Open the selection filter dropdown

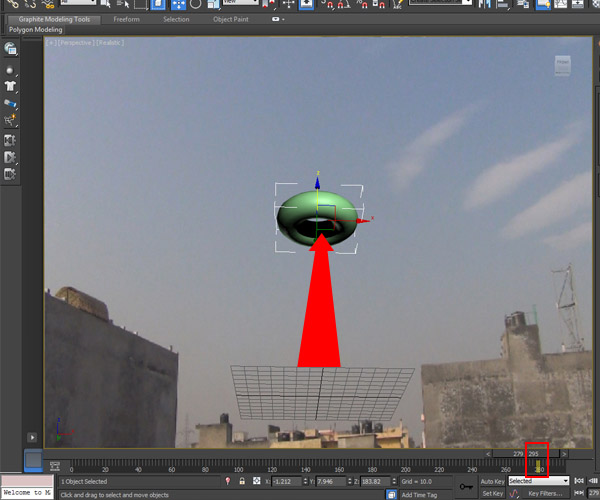click(x=78, y=2)
